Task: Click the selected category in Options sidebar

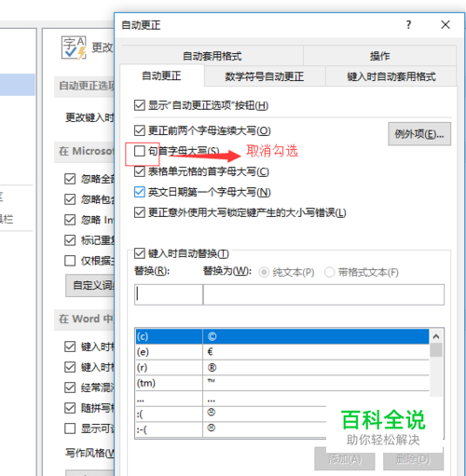Action: pos(18,85)
